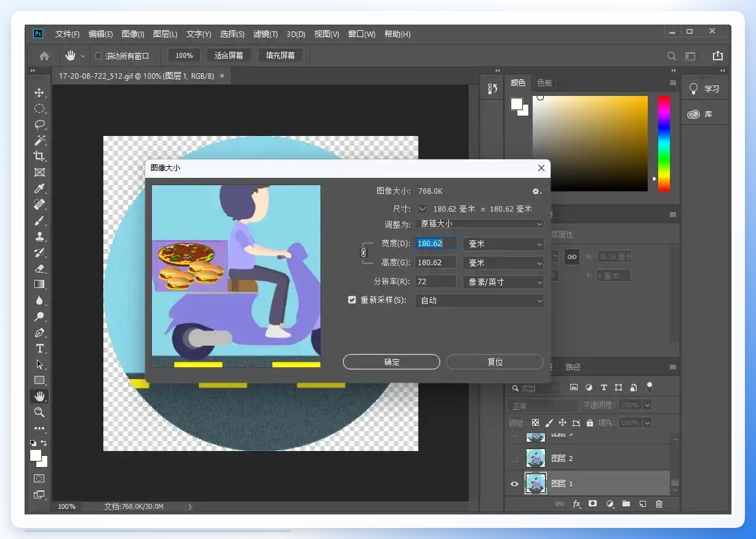Open the 高度 unit dropdown
756x539 pixels.
pyautogui.click(x=503, y=263)
